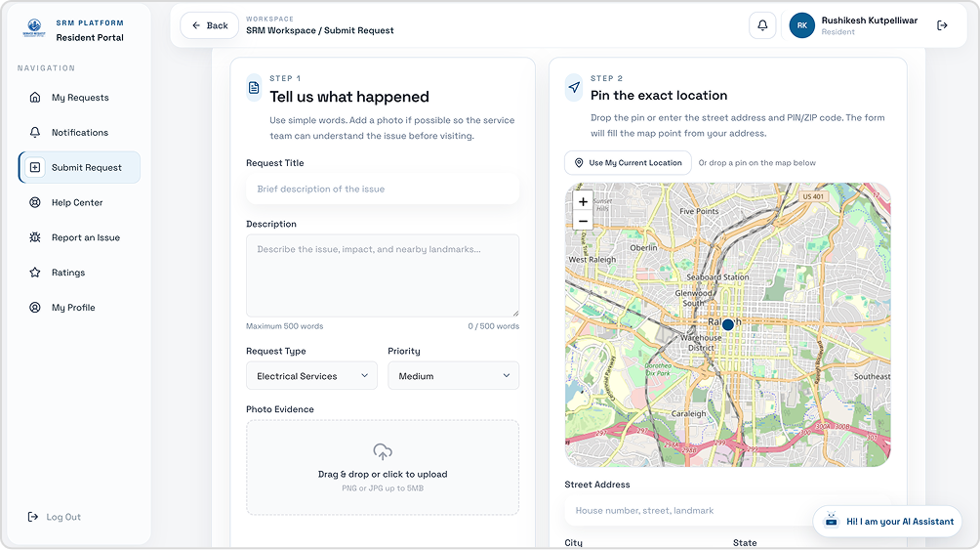
Task: Go to Help Center in navigation
Action: click(79, 203)
